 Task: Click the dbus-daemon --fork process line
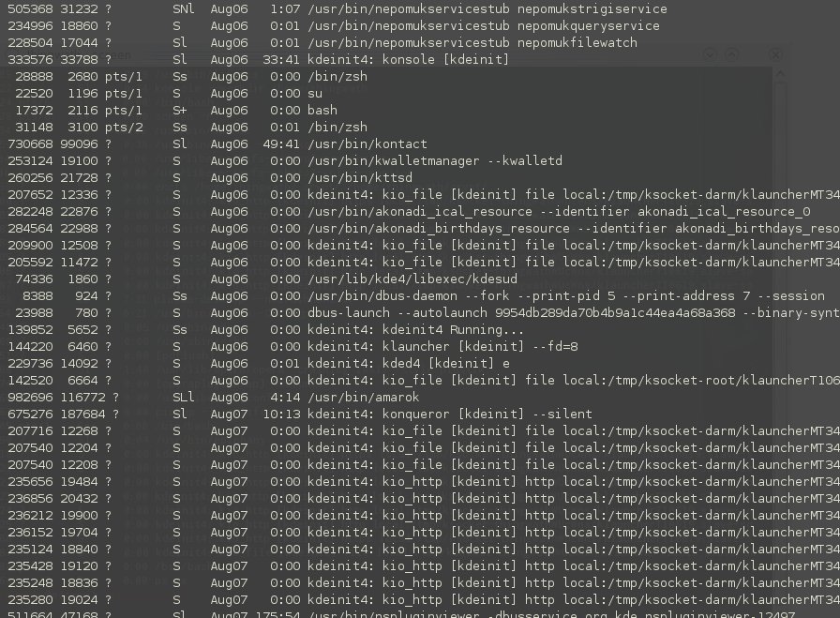pyautogui.click(x=415, y=295)
